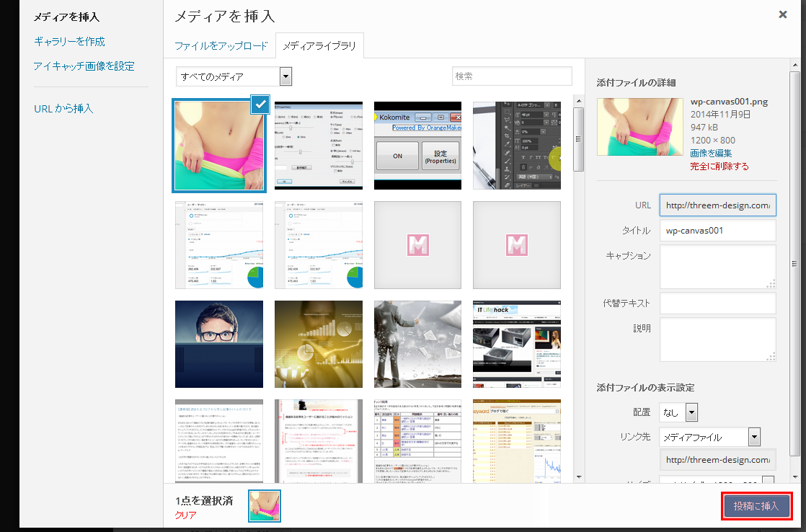The image size is (806, 532).
Task: Click the 添付ファイルの詳細 heading
Action: coord(637,83)
